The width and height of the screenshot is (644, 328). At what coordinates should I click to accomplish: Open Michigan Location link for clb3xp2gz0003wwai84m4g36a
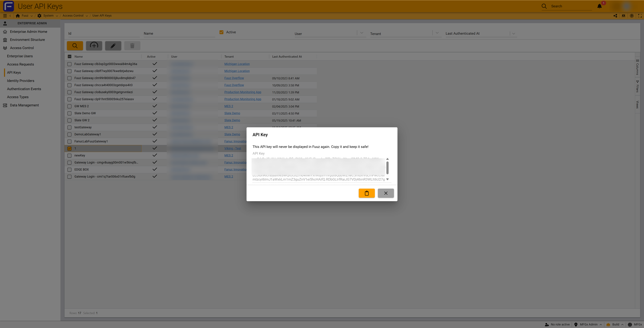click(237, 64)
